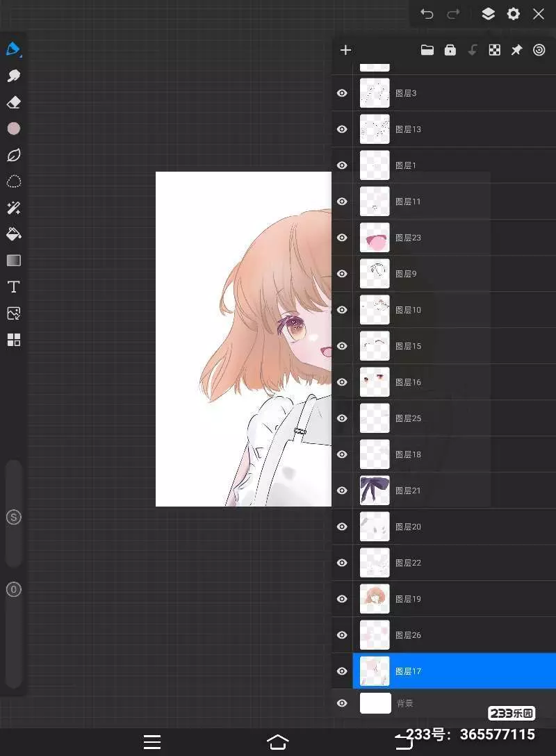The image size is (556, 756).
Task: Open the four-squares grid tool
Action: [x=13, y=340]
